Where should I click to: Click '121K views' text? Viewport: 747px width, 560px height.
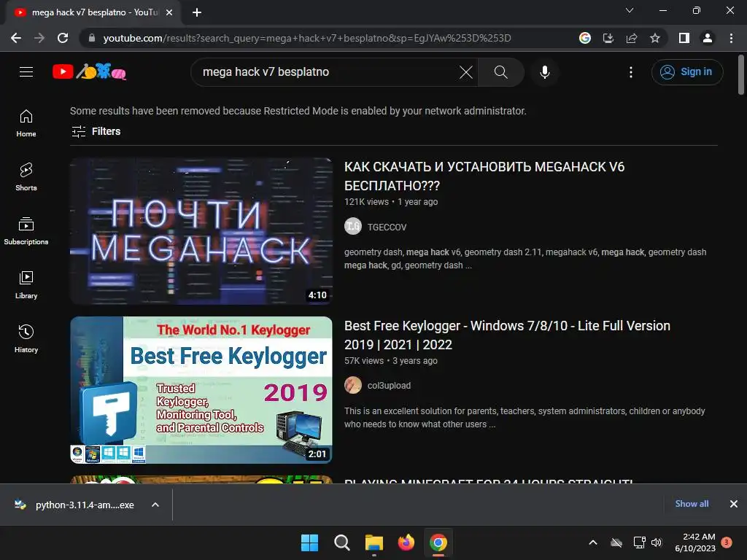click(x=366, y=202)
